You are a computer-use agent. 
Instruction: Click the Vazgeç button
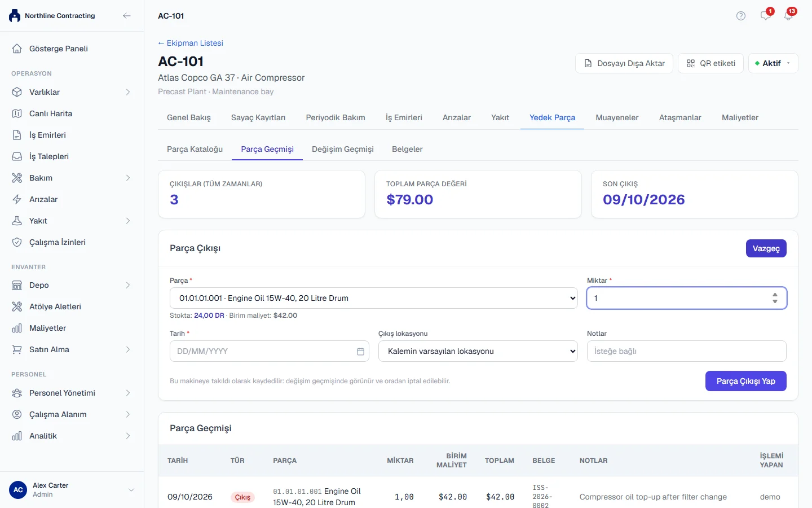(x=766, y=248)
